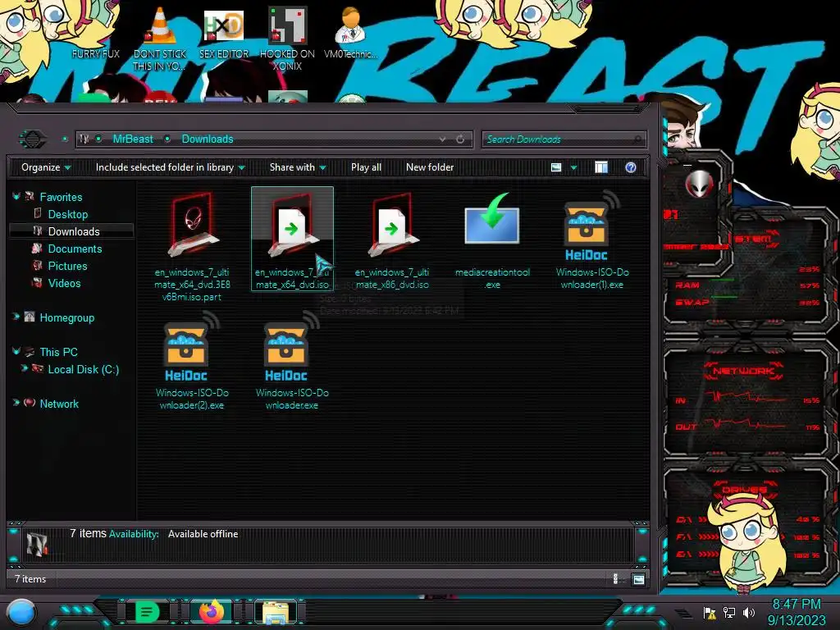840x630 pixels.
Task: Click New folder in the toolbar
Action: pyautogui.click(x=430, y=167)
